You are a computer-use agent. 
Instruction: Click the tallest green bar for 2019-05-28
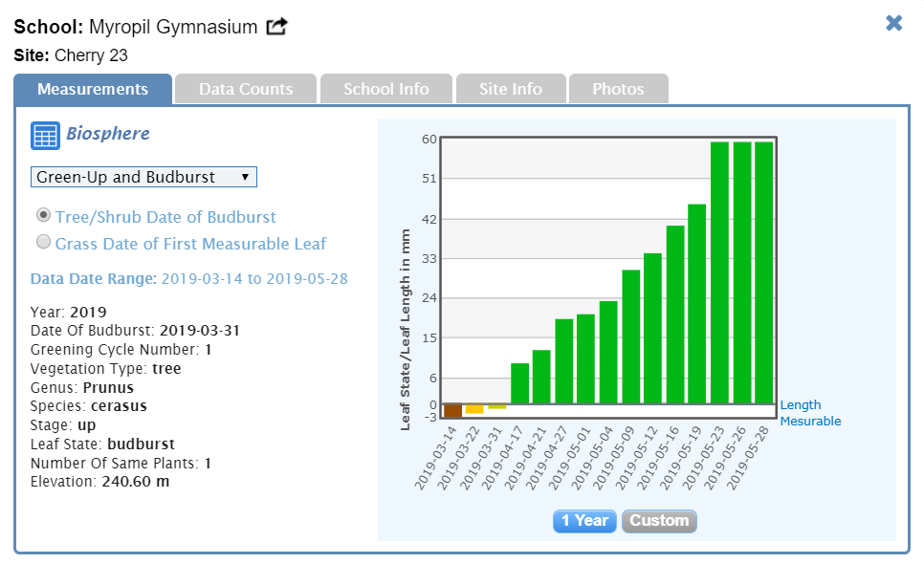click(763, 272)
